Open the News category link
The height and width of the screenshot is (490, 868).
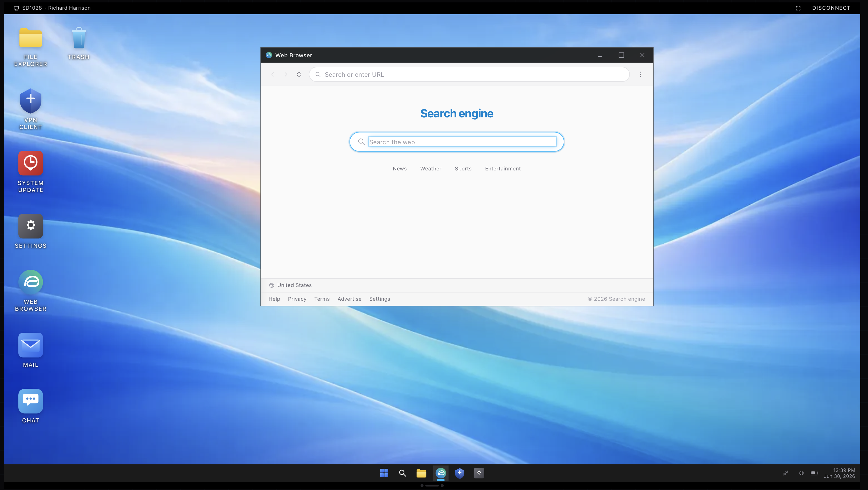[x=400, y=169]
